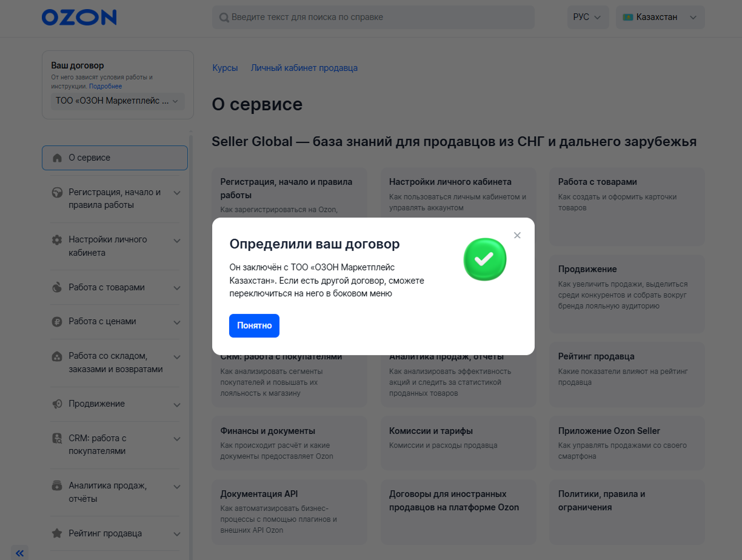This screenshot has width=742, height=560.
Task: Close the Определили ваш договор dialog
Action: pos(517,235)
